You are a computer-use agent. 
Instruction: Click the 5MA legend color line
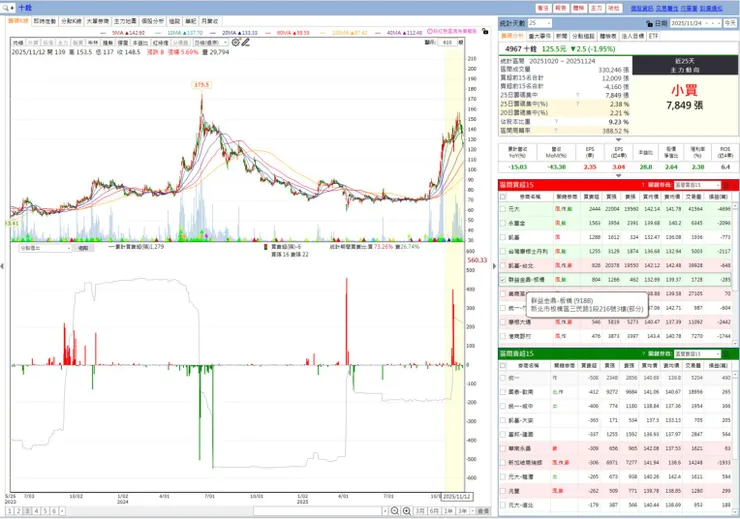[x=104, y=33]
